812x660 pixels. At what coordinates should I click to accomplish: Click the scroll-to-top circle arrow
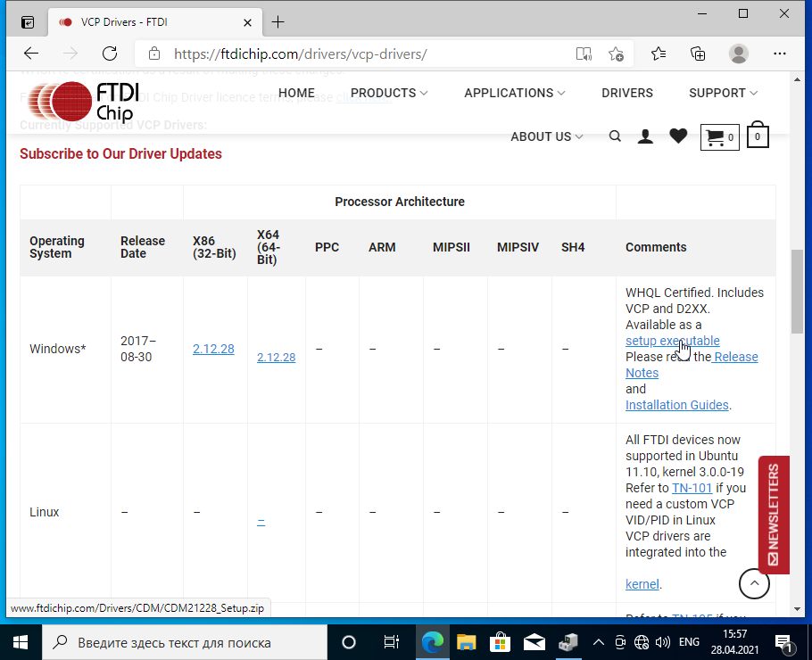(754, 583)
